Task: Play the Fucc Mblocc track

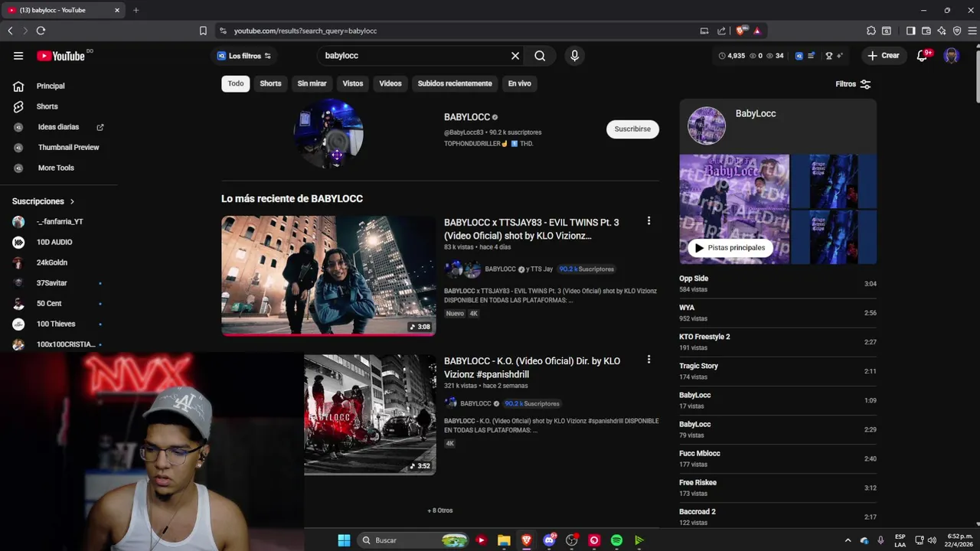Action: pos(778,458)
